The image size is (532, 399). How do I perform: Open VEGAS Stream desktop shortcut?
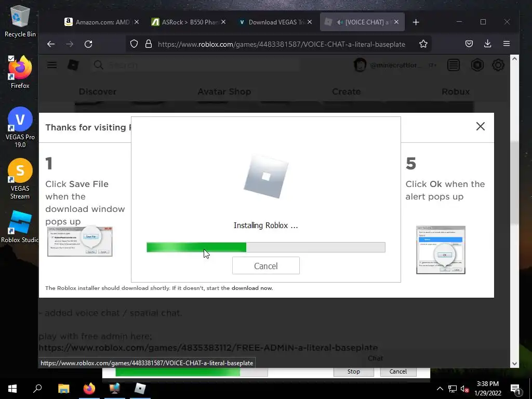[x=20, y=179]
